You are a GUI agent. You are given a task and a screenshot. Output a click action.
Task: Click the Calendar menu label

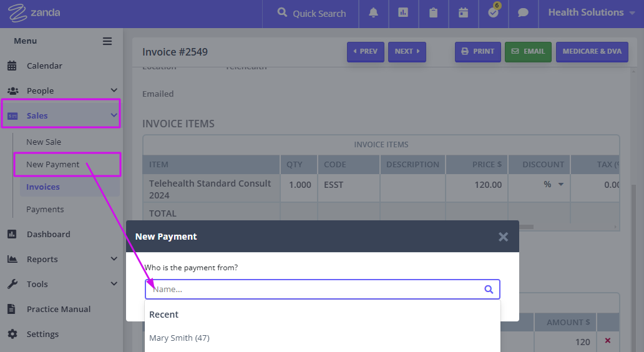[x=44, y=66]
